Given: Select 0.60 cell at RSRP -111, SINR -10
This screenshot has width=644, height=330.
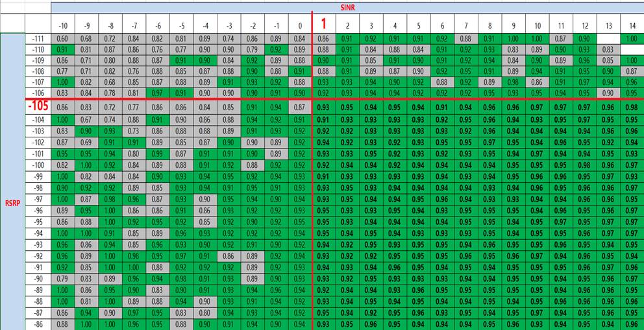Looking at the screenshot, I should [x=63, y=40].
